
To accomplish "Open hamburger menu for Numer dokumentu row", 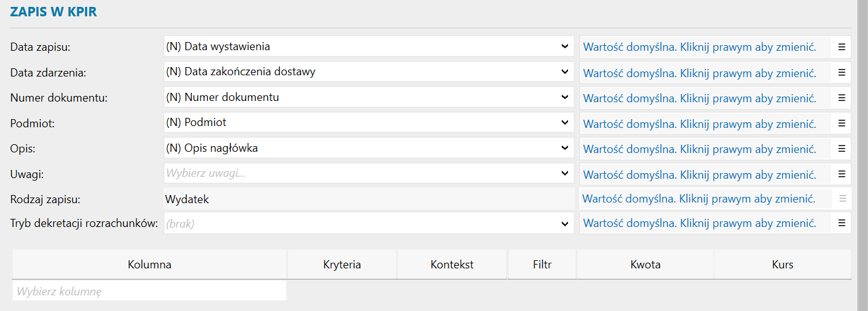I will click(x=842, y=98).
